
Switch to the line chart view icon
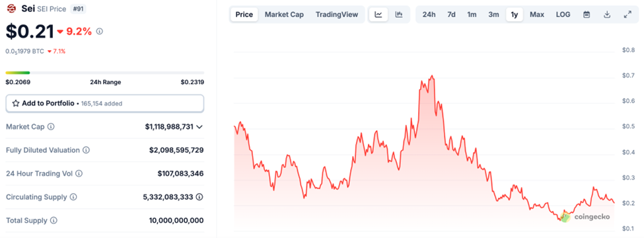click(378, 15)
